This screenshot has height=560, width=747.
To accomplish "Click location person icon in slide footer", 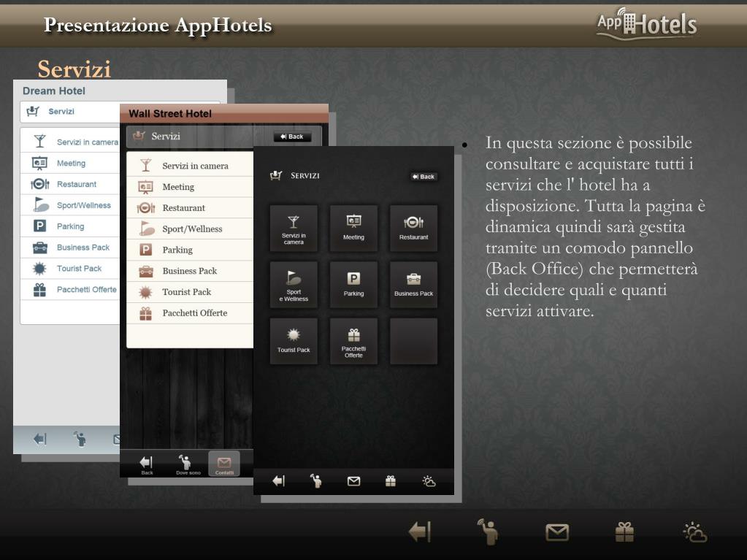I will pos(489,532).
